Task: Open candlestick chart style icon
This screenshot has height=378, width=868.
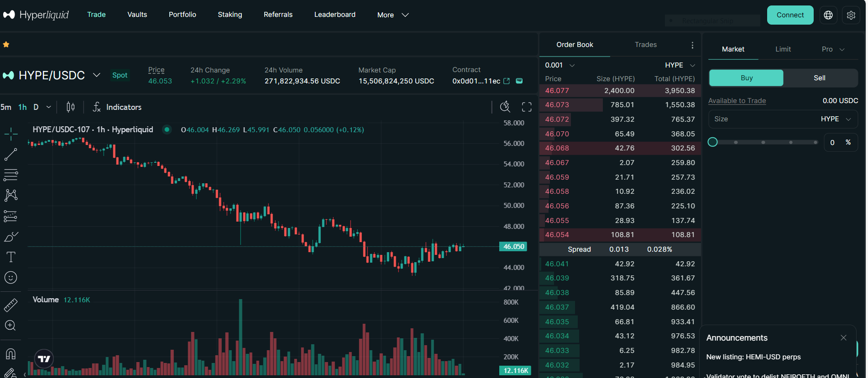Action: point(70,107)
